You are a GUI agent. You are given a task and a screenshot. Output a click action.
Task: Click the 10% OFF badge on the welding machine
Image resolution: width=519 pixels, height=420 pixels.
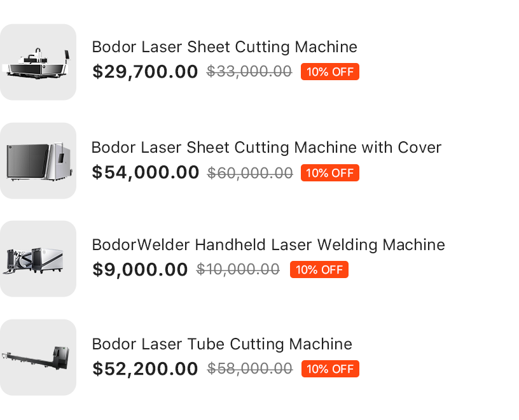319,270
